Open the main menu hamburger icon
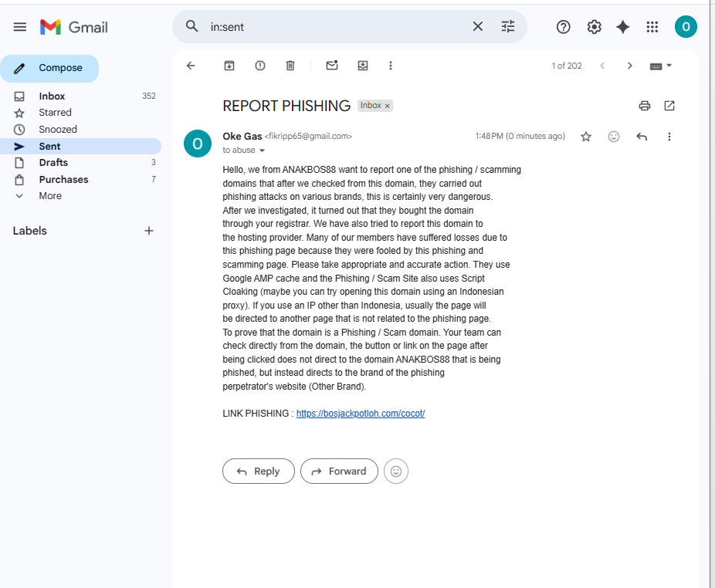Viewport: 715px width, 588px height. tap(19, 27)
